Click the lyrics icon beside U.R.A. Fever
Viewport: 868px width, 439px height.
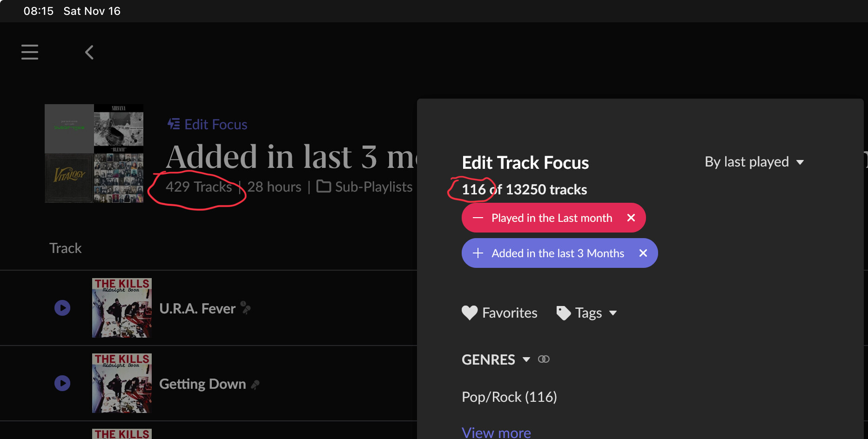click(246, 307)
